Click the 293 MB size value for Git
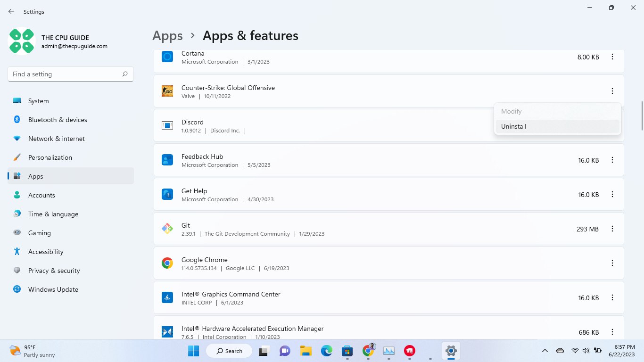 (x=587, y=229)
